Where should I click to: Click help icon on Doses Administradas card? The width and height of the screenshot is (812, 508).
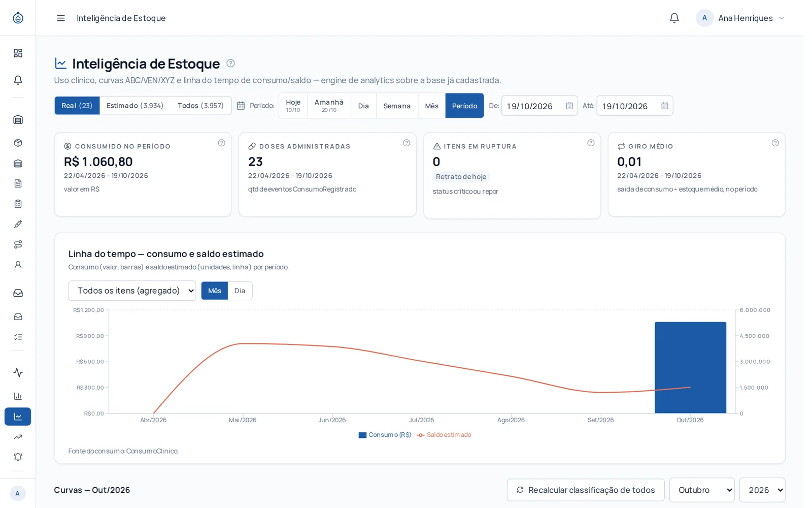click(x=406, y=143)
